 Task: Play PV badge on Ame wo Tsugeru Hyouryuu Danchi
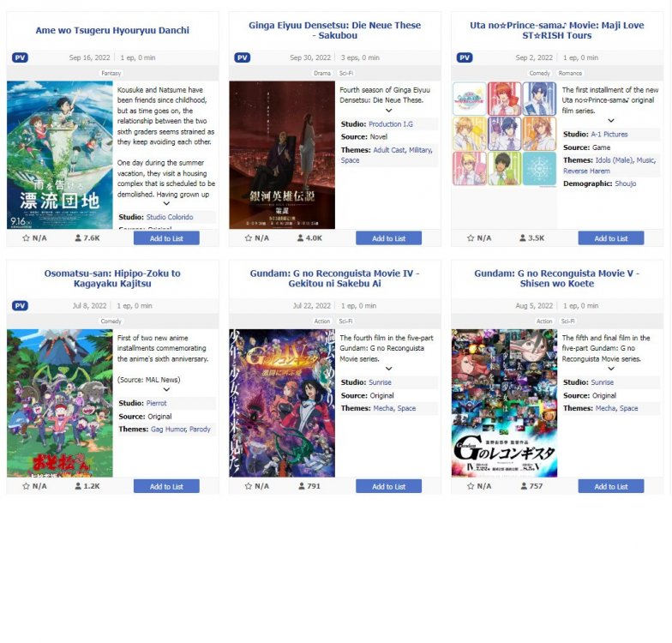coord(20,57)
